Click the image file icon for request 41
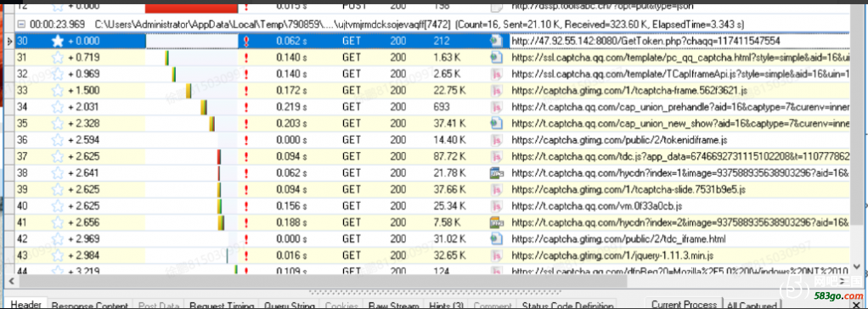The height and width of the screenshot is (309, 868). [497, 222]
